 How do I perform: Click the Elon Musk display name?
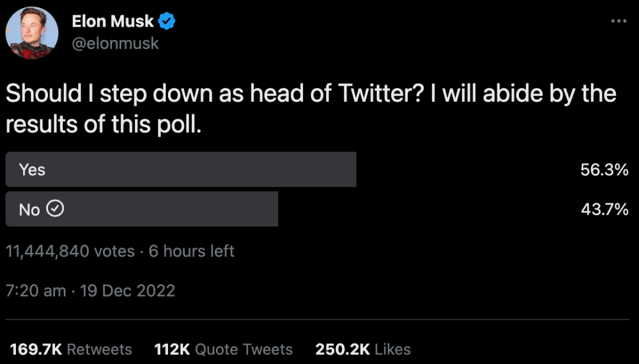[x=112, y=22]
